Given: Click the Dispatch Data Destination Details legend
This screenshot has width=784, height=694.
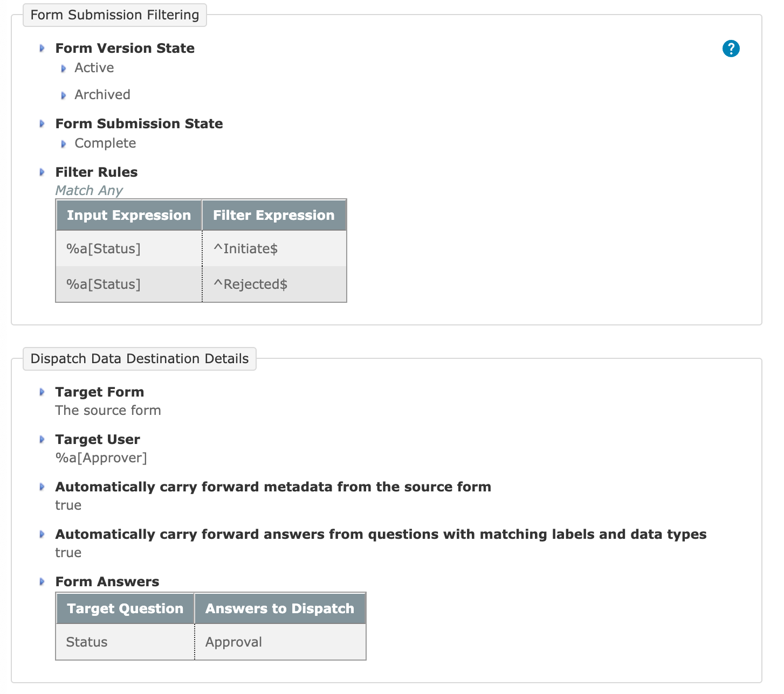Looking at the screenshot, I should tap(140, 359).
